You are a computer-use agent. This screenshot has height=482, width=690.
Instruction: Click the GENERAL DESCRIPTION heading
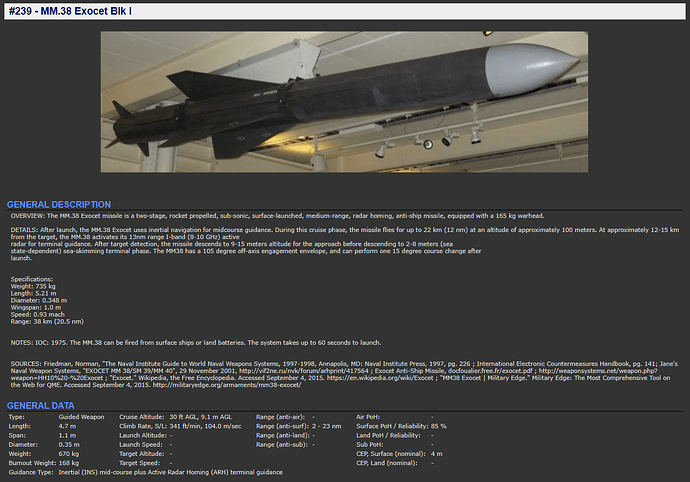(x=59, y=204)
